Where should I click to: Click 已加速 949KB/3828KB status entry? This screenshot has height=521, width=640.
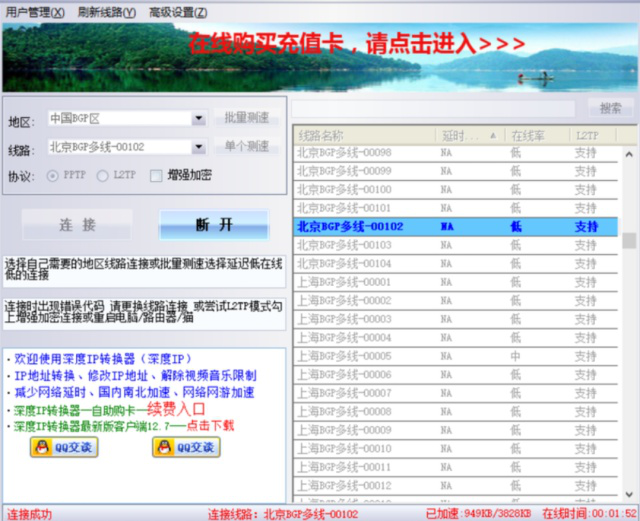tap(478, 514)
